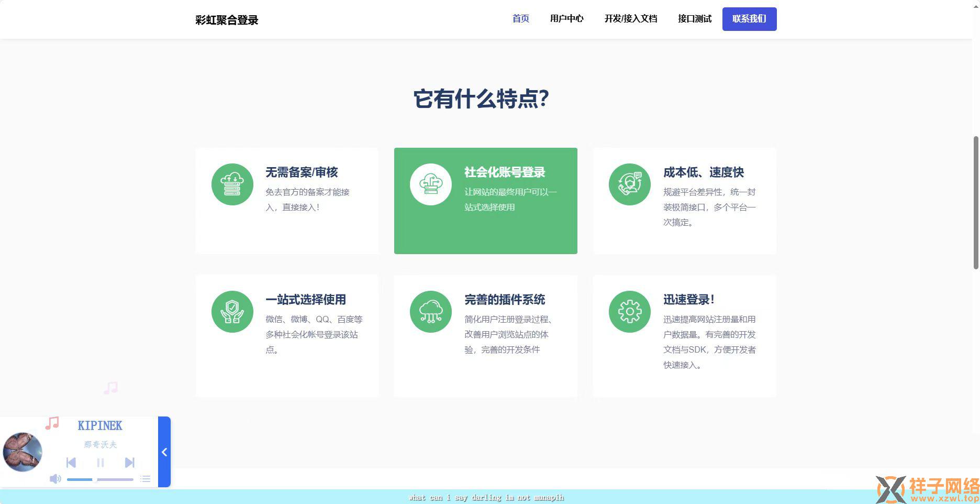Click the shield hands icon for 一站式选择使用
This screenshot has width=980, height=504.
coord(232,312)
